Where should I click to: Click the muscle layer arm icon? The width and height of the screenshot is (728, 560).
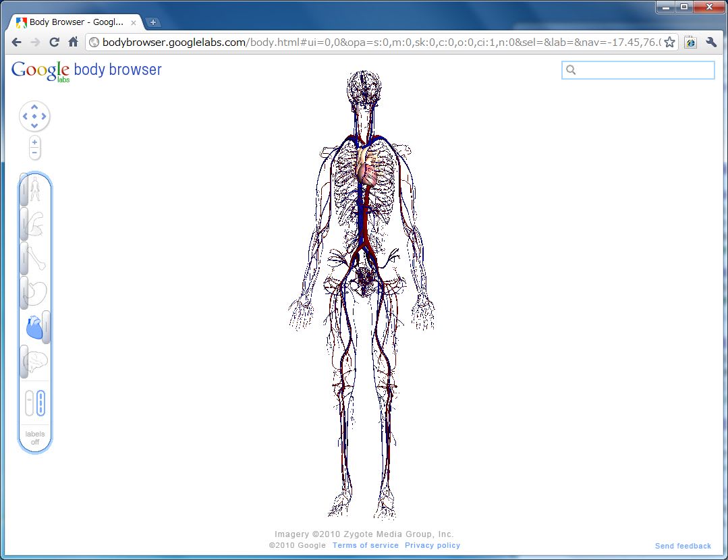35,225
